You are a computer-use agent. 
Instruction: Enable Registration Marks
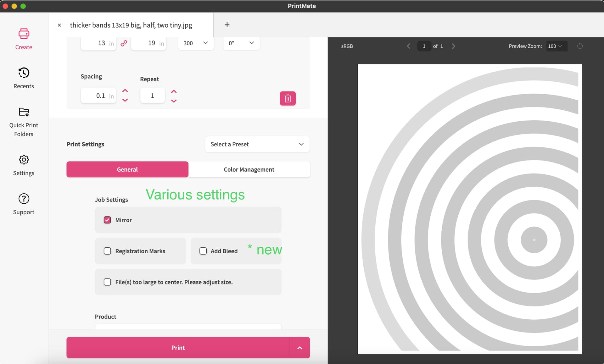[107, 251]
